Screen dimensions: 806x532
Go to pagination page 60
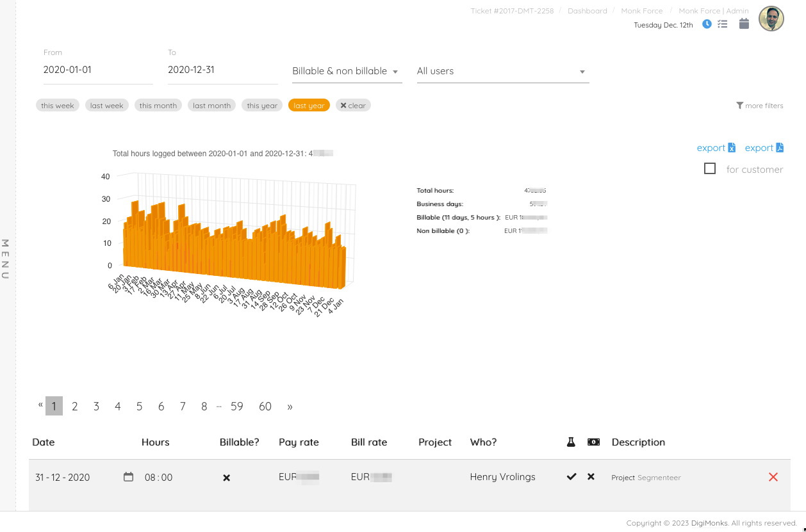(265, 406)
